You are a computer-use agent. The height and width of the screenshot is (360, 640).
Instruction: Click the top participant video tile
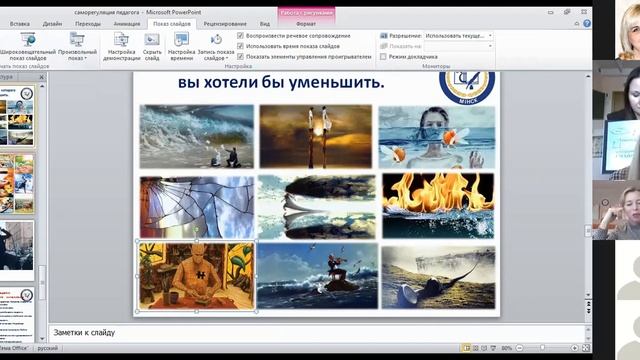627,30
